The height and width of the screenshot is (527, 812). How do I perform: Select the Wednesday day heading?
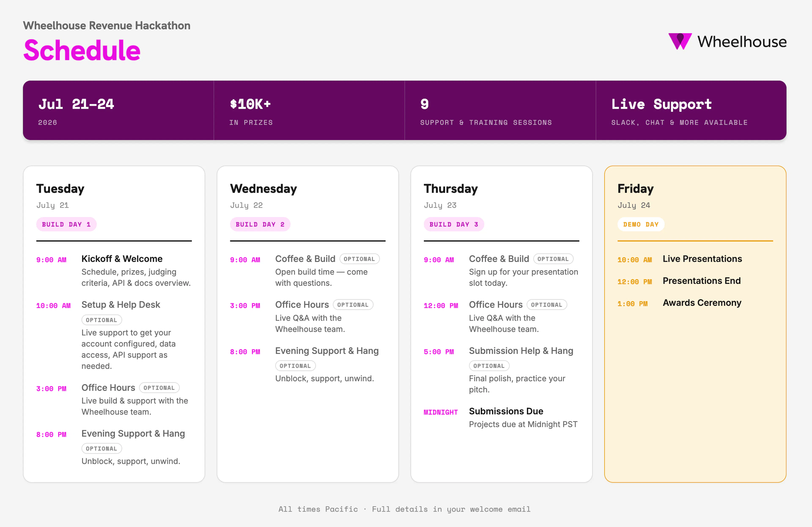(263, 189)
